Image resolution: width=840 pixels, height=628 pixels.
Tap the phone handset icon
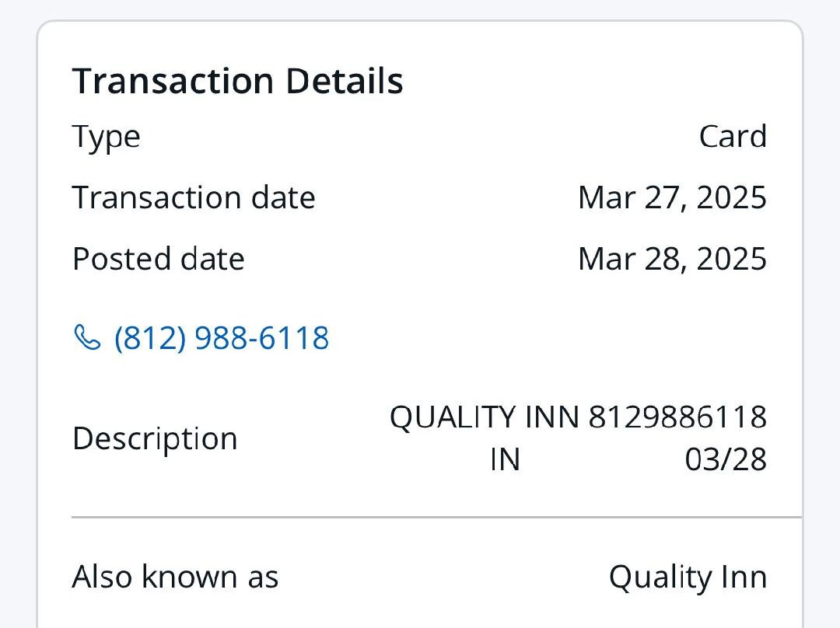coord(87,338)
